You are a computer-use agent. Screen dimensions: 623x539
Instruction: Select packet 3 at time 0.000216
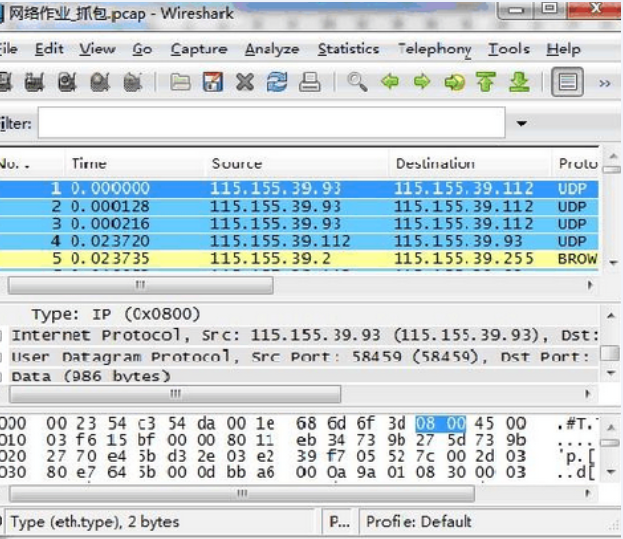299,224
